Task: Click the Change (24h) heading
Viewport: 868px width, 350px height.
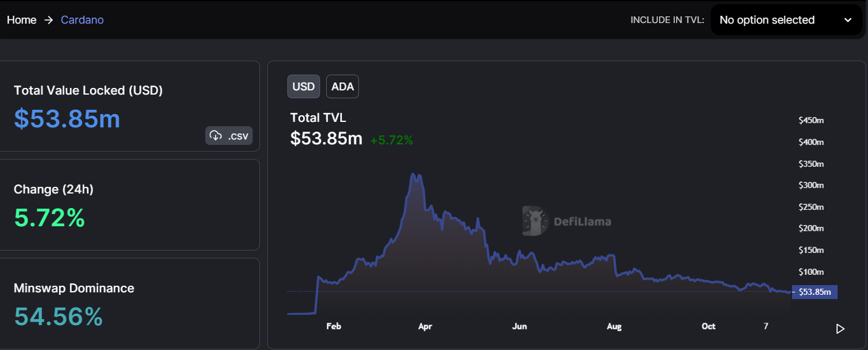Action: click(x=53, y=189)
